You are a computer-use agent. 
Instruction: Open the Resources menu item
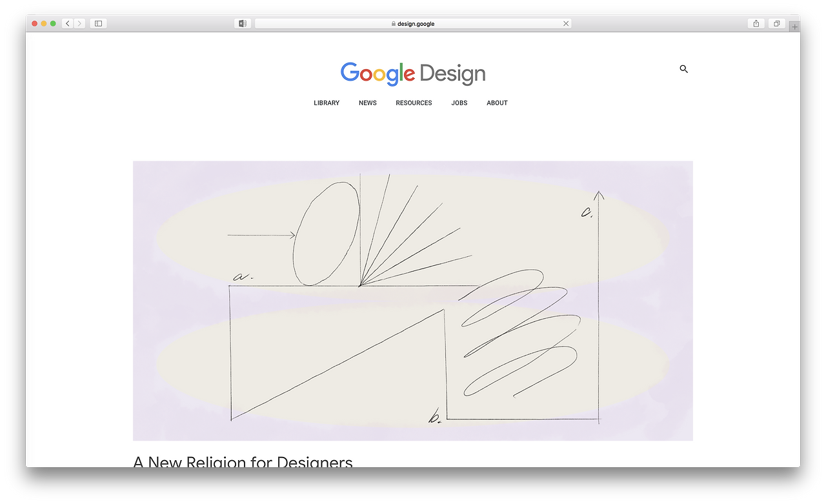414,103
